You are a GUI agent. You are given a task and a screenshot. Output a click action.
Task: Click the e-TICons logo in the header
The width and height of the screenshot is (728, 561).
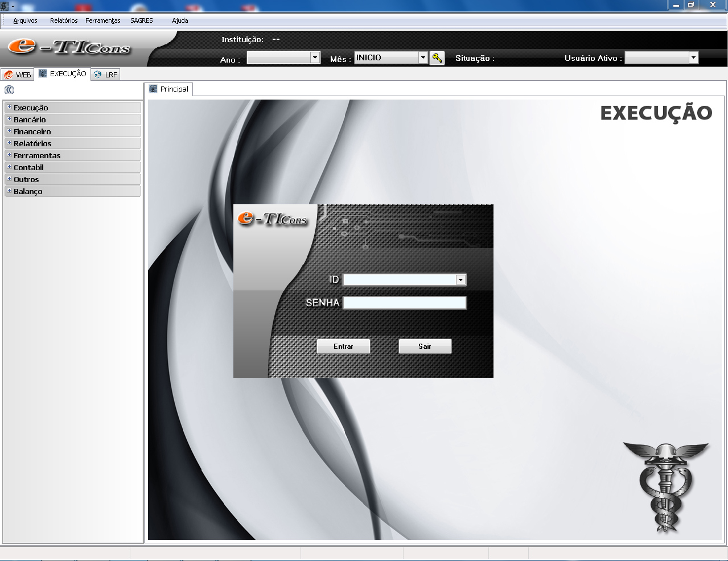69,47
